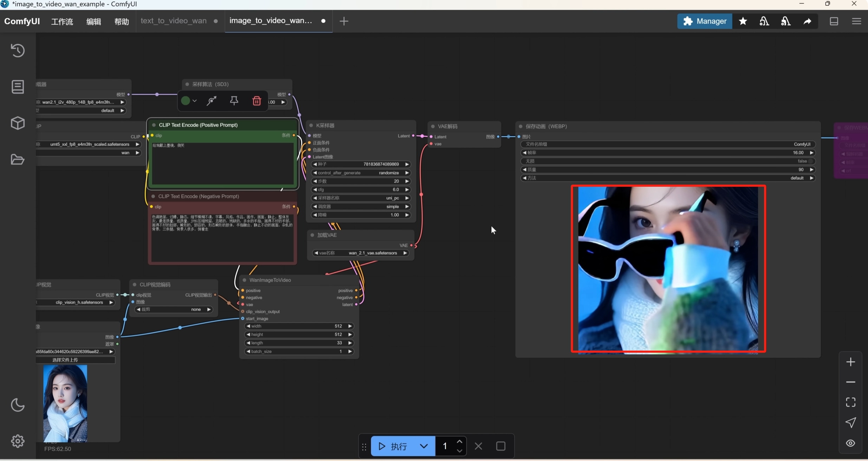The image size is (868, 461).
Task: Open the 采样器名称 uni_pc dropdown
Action: [361, 198]
